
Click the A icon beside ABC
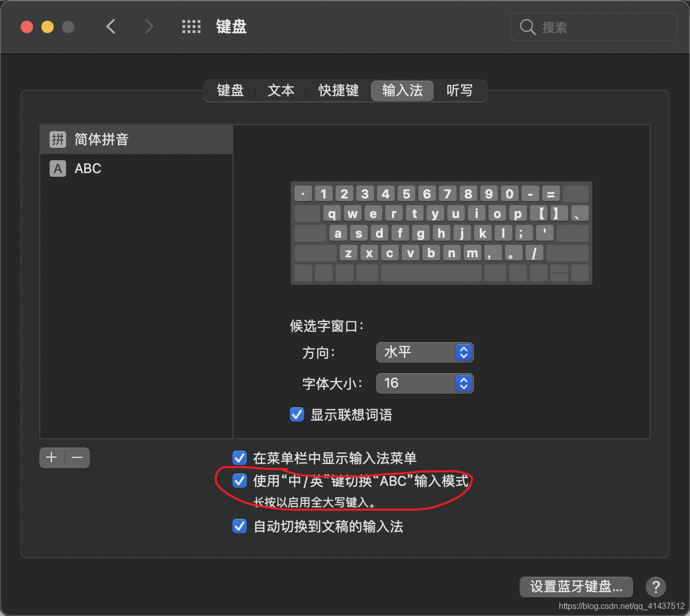(x=58, y=168)
